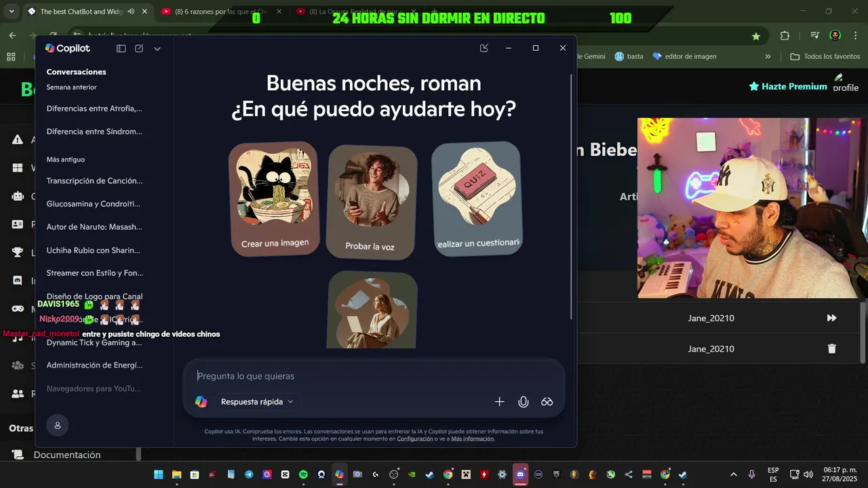
Task: Open conversation 'Navegadores para YouTu...'
Action: click(94, 388)
